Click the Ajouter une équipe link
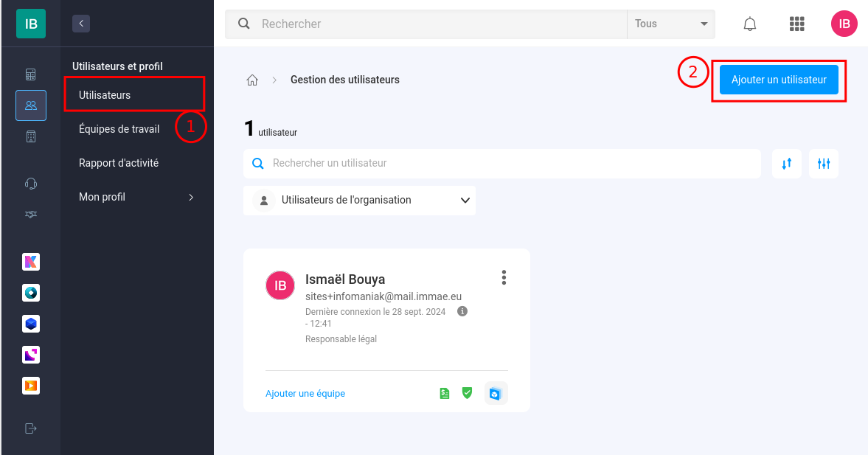 (x=305, y=394)
